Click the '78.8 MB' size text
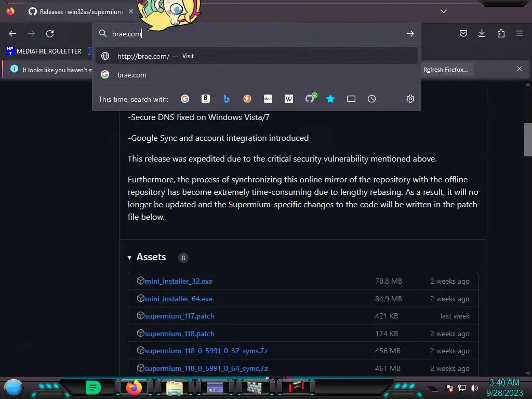This screenshot has height=399, width=532. point(389,281)
